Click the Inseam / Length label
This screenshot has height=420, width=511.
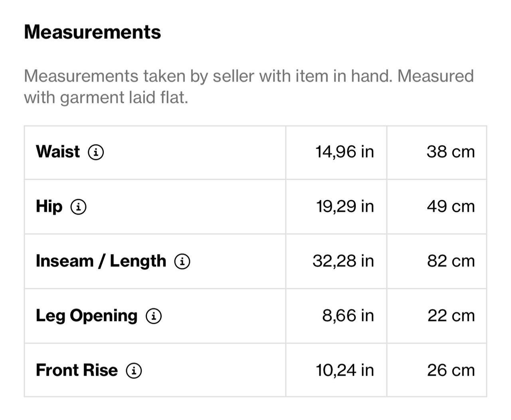click(101, 261)
